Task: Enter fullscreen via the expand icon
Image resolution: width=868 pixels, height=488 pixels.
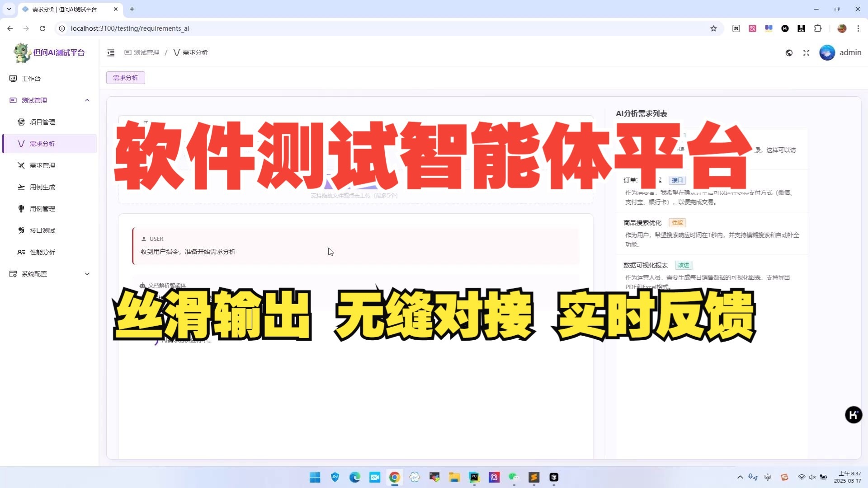Action: pos(806,52)
